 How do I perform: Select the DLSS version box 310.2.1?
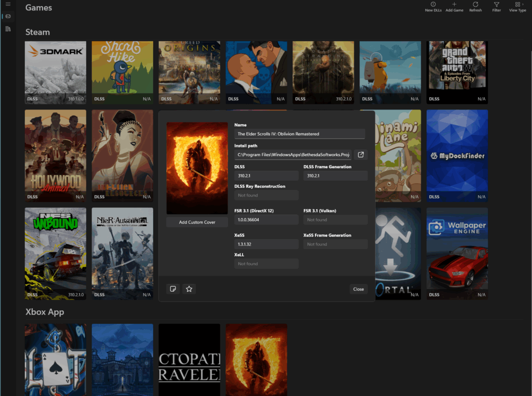[x=267, y=175]
